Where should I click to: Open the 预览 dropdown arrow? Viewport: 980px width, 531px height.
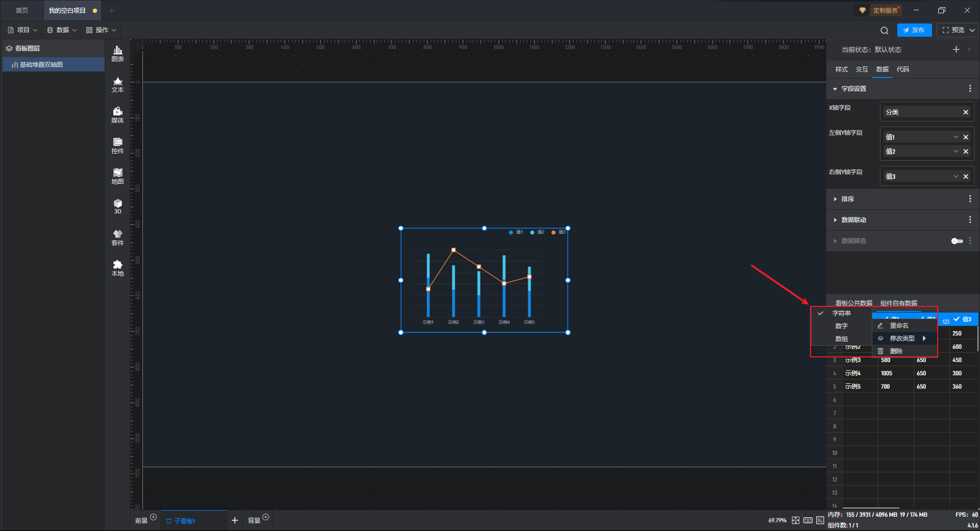click(972, 31)
